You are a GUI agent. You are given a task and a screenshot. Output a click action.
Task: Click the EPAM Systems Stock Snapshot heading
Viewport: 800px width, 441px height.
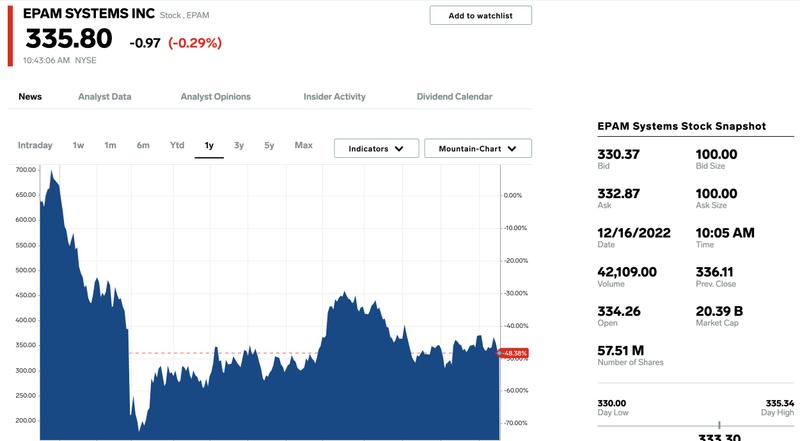[x=682, y=126]
